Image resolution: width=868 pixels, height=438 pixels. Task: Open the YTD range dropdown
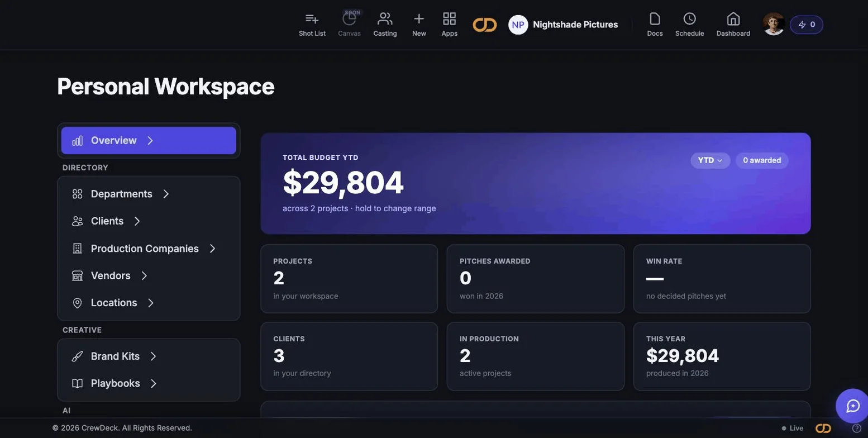pos(710,160)
